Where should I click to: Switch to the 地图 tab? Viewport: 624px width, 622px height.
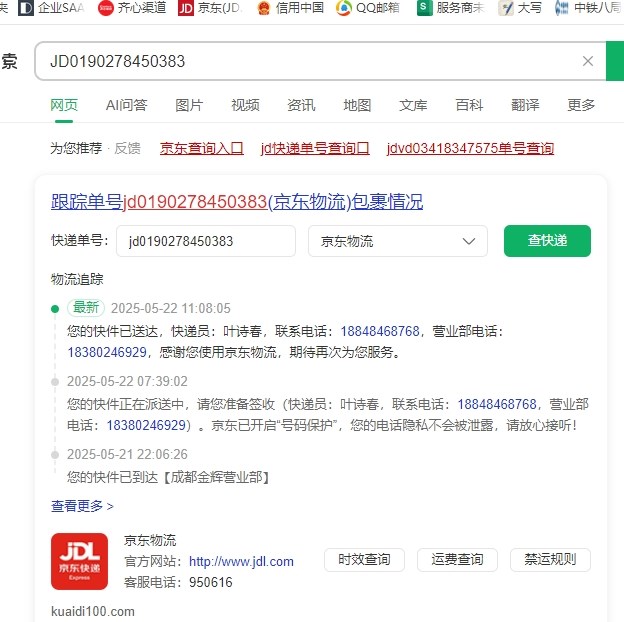tap(357, 105)
